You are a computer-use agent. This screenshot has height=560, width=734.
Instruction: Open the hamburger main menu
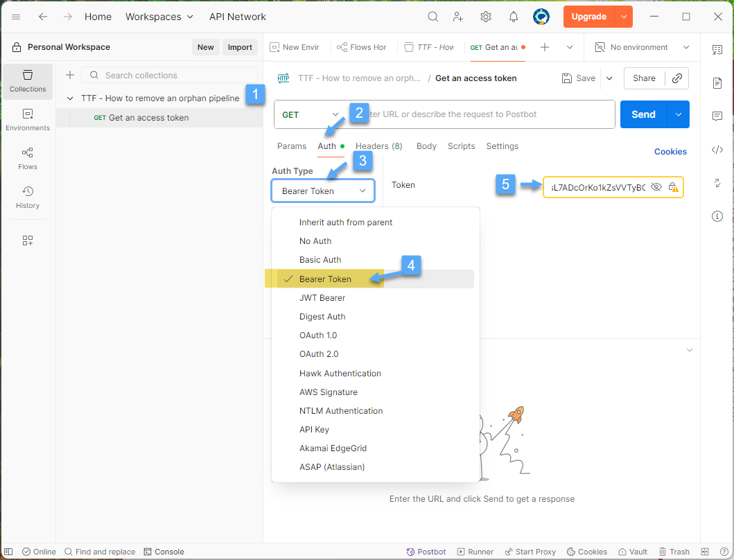16,17
